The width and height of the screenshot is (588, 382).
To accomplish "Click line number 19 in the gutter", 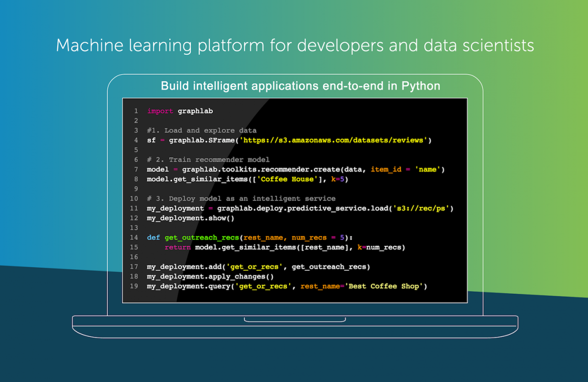I will click(134, 286).
